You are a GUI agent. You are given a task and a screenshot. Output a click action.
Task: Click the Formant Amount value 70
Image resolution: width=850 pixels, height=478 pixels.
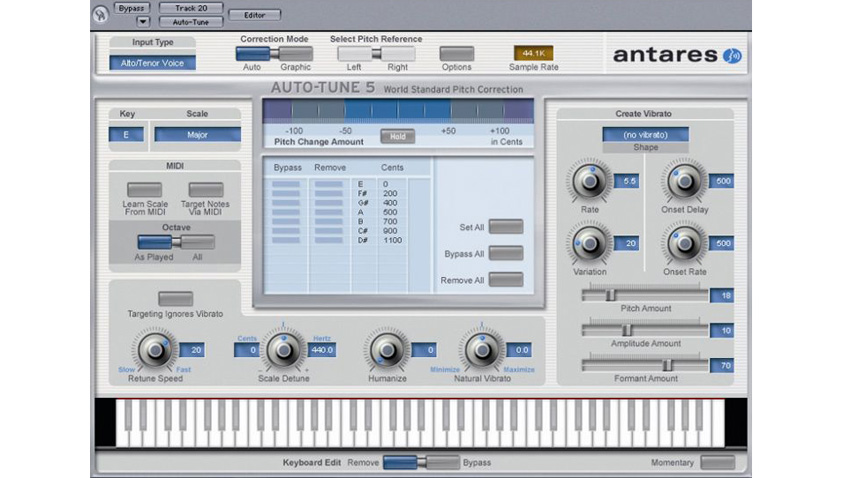[x=722, y=366]
